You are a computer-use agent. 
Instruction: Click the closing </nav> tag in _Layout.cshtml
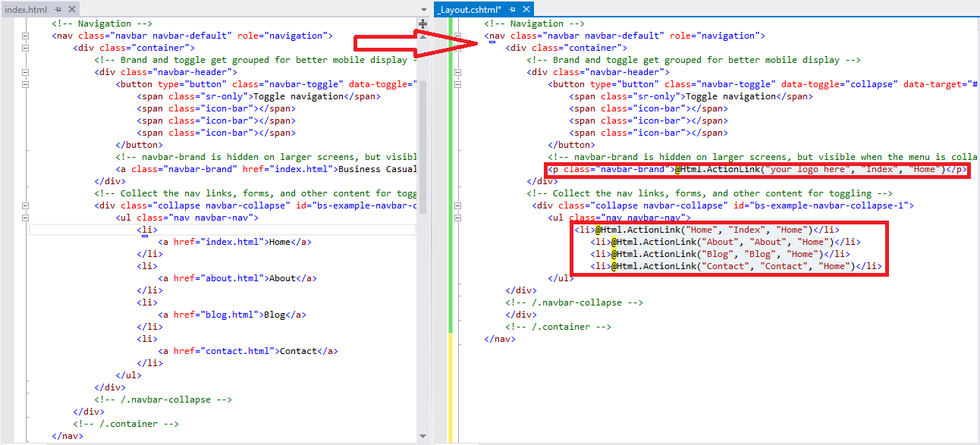click(500, 339)
